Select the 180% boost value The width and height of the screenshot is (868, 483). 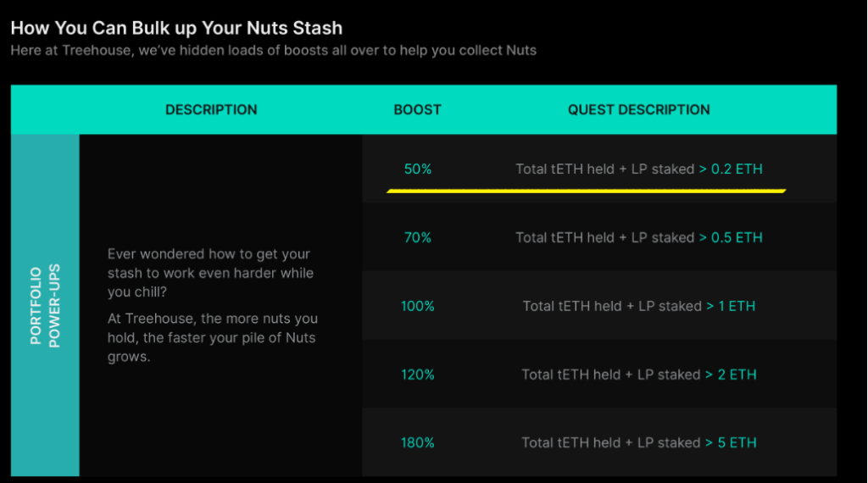coord(417,442)
